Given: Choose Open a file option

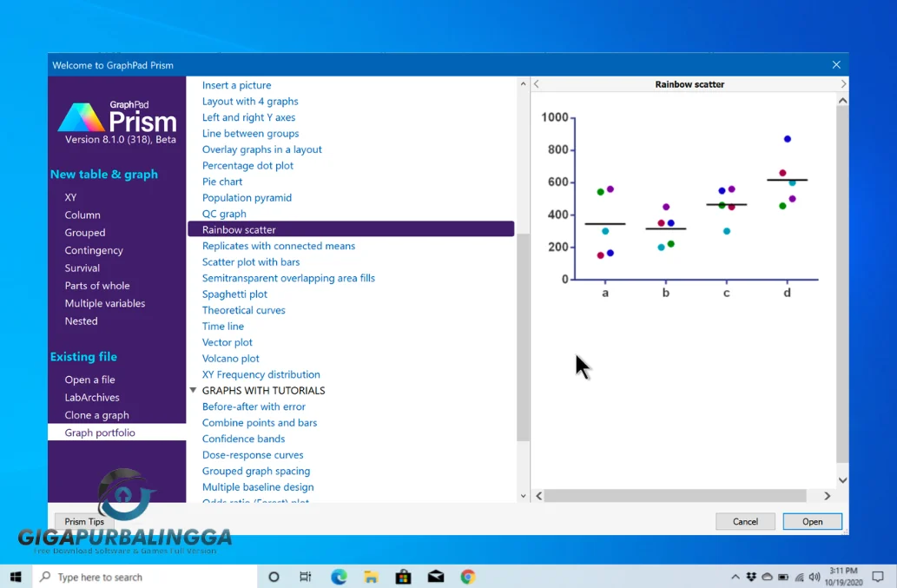Looking at the screenshot, I should click(89, 380).
